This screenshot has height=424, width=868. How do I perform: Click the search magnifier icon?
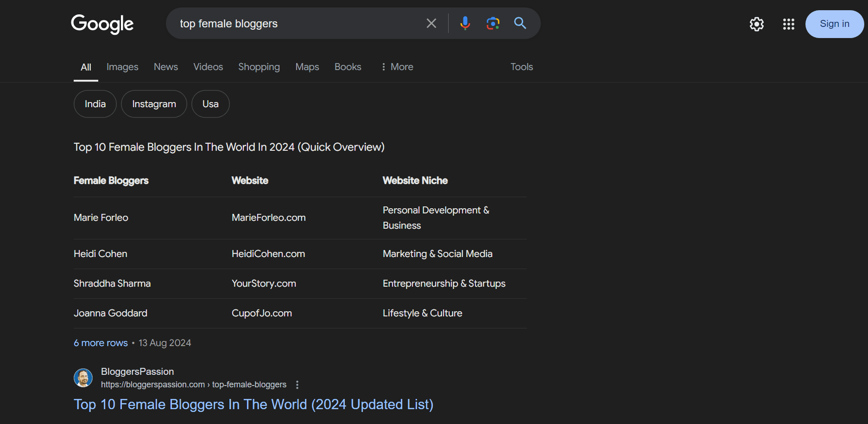(520, 23)
